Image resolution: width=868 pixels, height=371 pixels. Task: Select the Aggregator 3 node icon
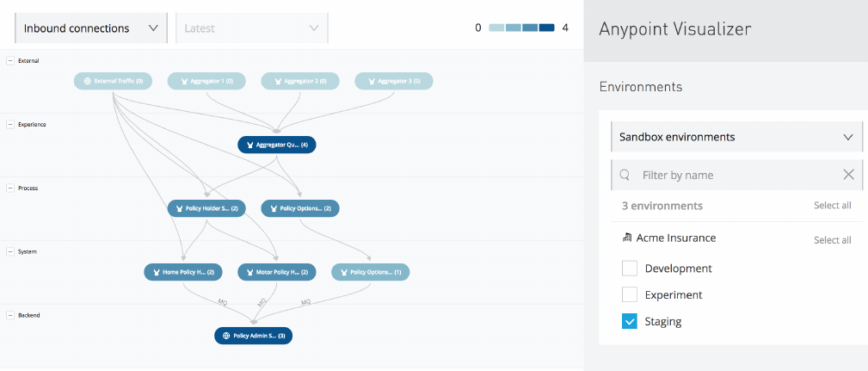371,81
